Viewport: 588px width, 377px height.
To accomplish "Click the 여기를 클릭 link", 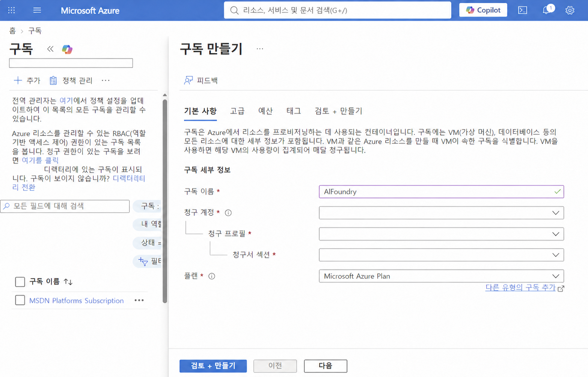I will pos(40,160).
